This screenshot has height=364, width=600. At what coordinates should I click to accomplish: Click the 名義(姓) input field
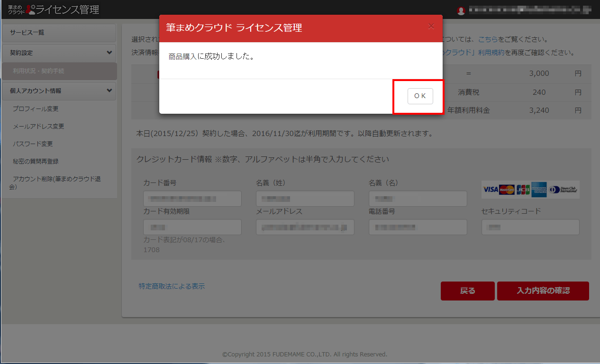pyautogui.click(x=305, y=199)
